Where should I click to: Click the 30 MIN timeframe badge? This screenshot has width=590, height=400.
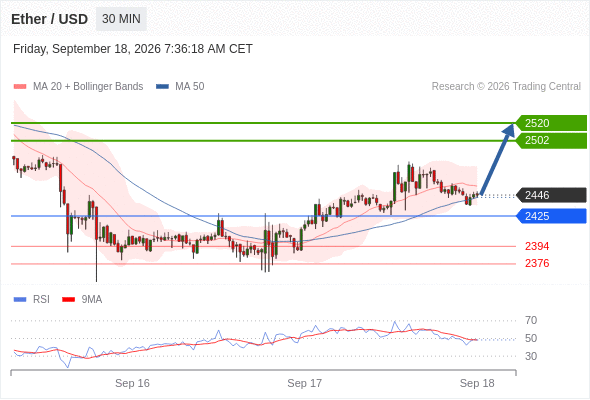point(121,19)
